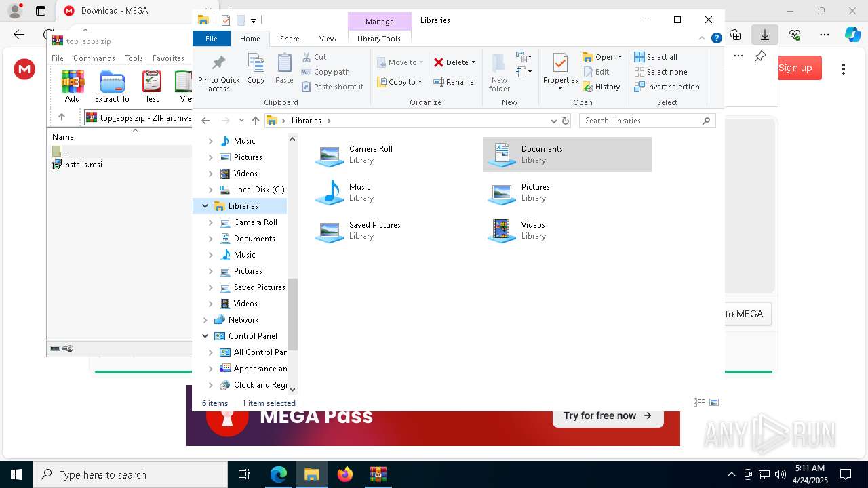The width and height of the screenshot is (868, 488).
Task: Open Library Tools tab
Action: tap(379, 39)
